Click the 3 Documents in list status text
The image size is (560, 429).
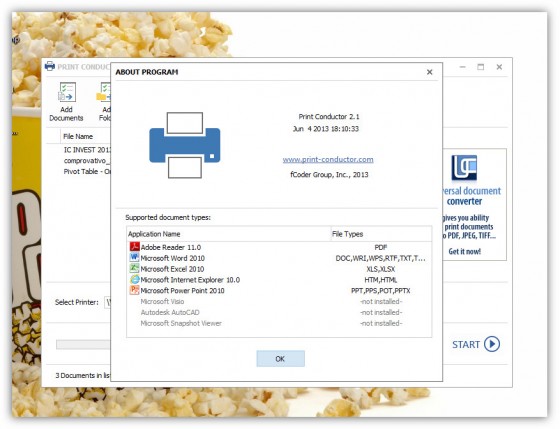(x=83, y=375)
